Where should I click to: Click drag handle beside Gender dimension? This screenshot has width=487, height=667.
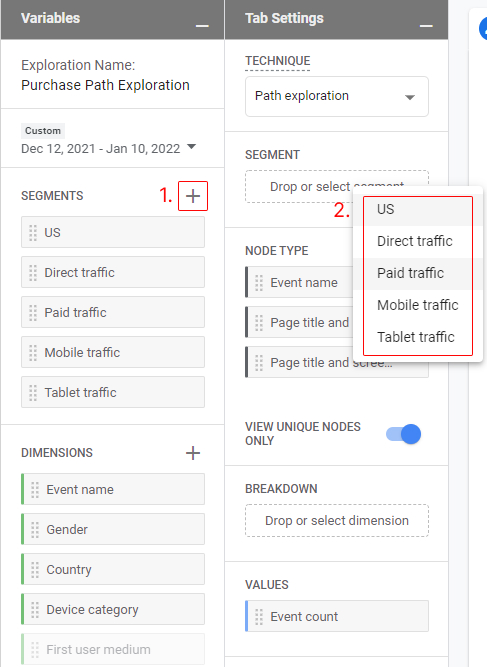(35, 530)
